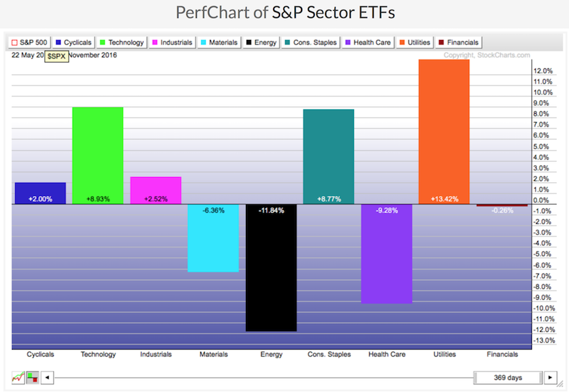Click the green Technology bar

click(98, 152)
